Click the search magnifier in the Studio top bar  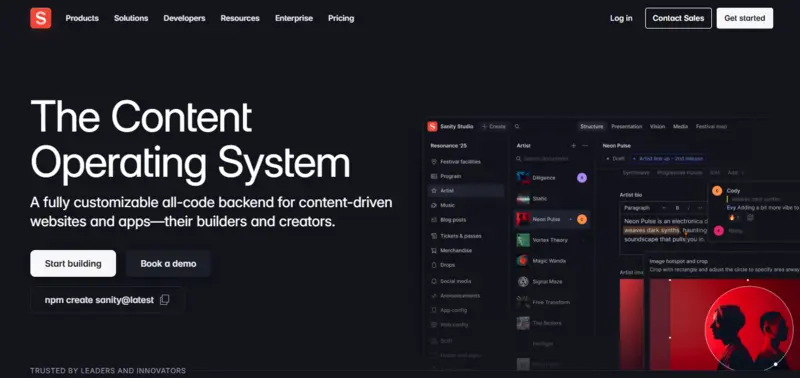(x=517, y=127)
